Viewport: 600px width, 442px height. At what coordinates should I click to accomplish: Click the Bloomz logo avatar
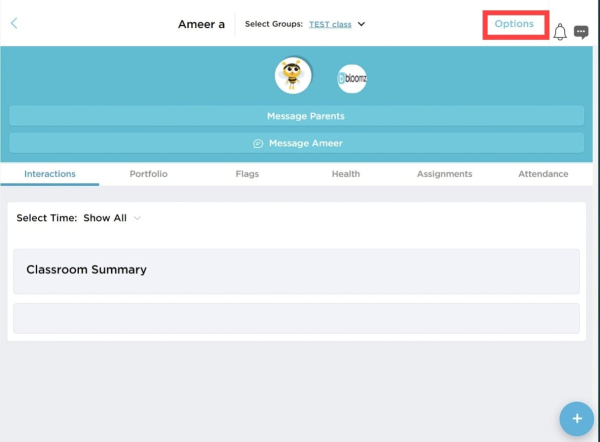352,78
